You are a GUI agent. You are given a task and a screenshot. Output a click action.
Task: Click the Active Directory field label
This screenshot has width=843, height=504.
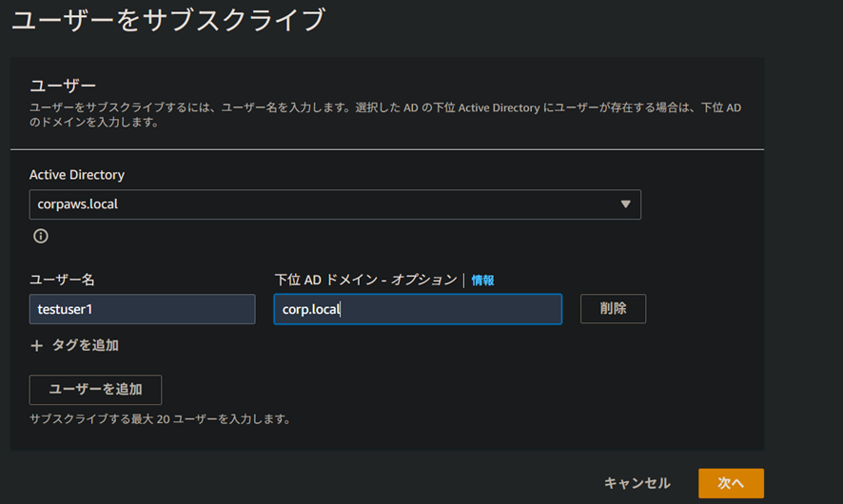click(77, 175)
